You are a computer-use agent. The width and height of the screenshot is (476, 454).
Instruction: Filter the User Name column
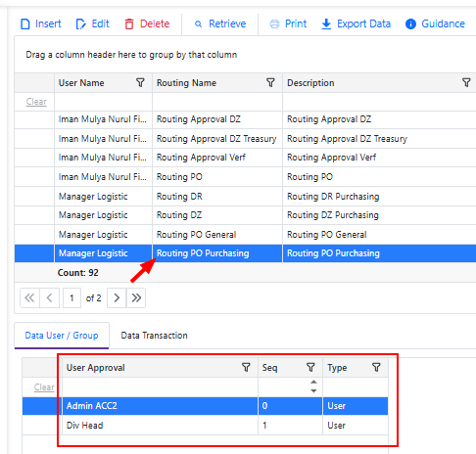[x=140, y=82]
